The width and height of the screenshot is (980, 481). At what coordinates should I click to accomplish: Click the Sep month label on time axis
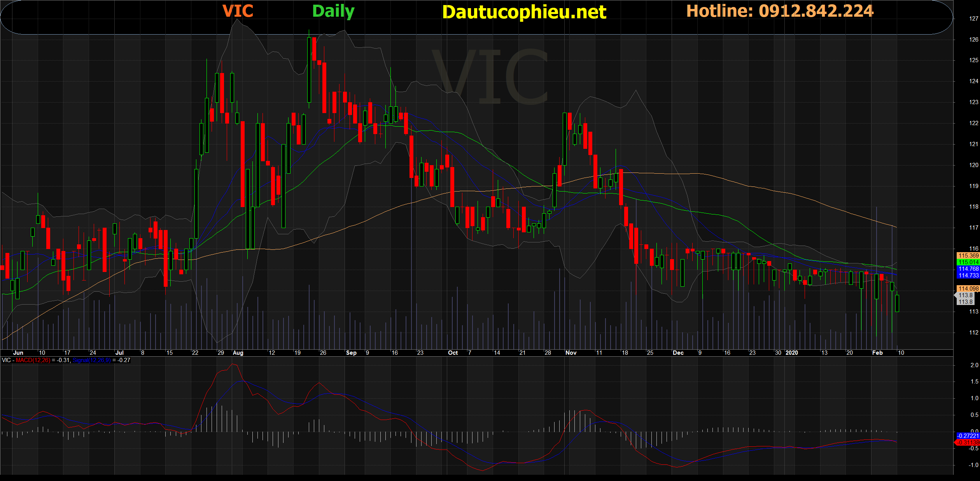tap(351, 353)
